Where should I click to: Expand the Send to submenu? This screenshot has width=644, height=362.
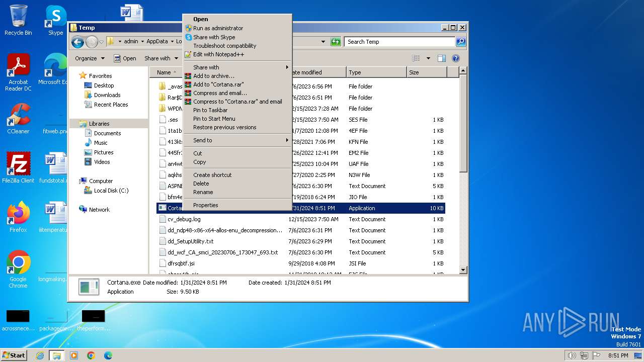(237, 140)
